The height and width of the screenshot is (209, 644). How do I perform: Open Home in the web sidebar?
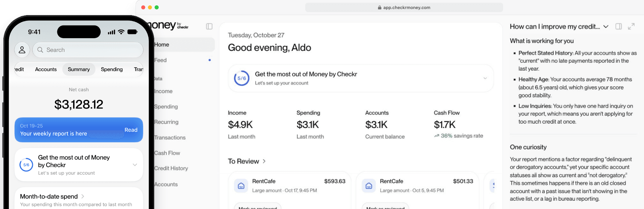184,45
